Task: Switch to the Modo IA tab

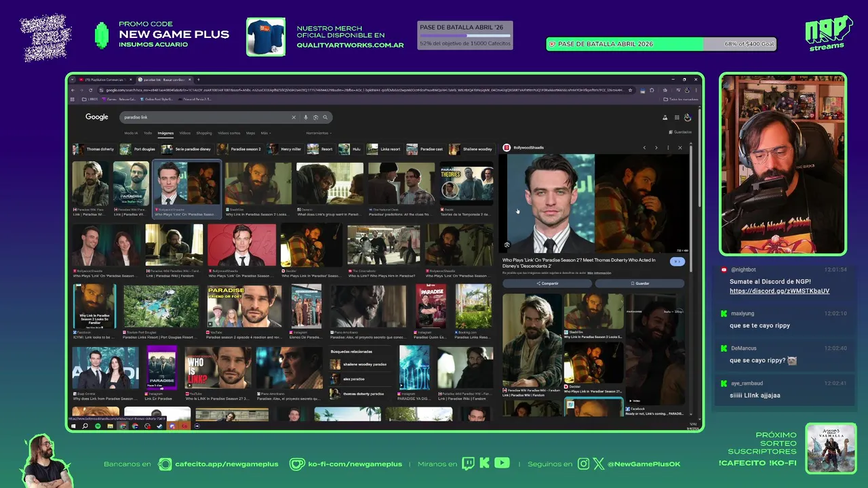Action: tap(131, 133)
